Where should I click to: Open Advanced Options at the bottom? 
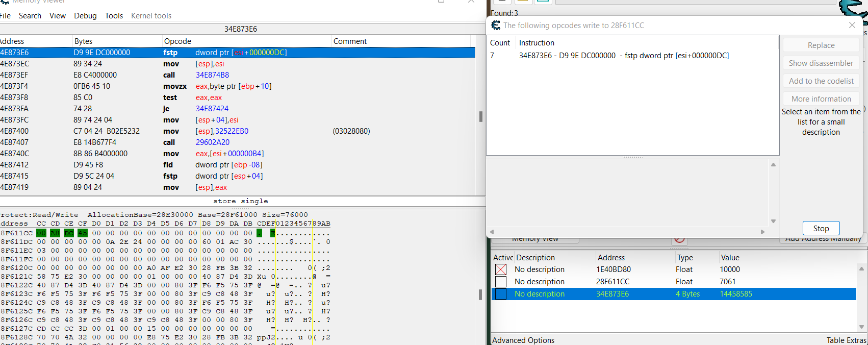pos(523,340)
